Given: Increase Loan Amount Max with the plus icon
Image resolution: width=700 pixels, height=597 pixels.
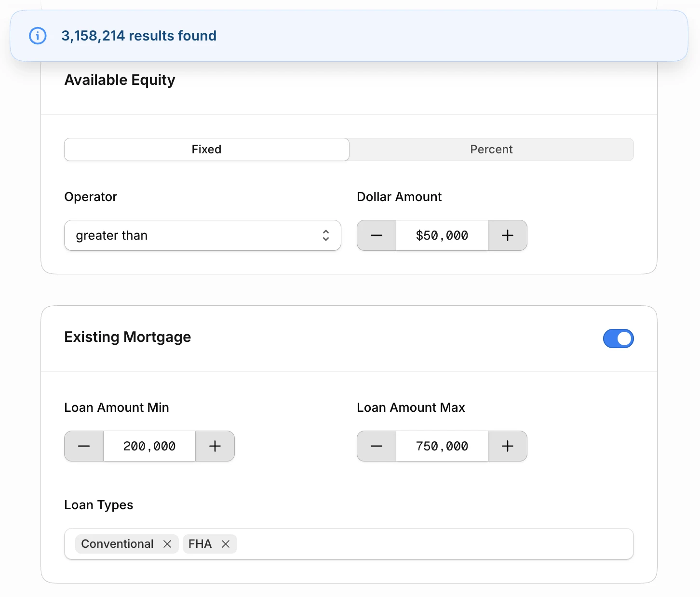Looking at the screenshot, I should coord(507,446).
